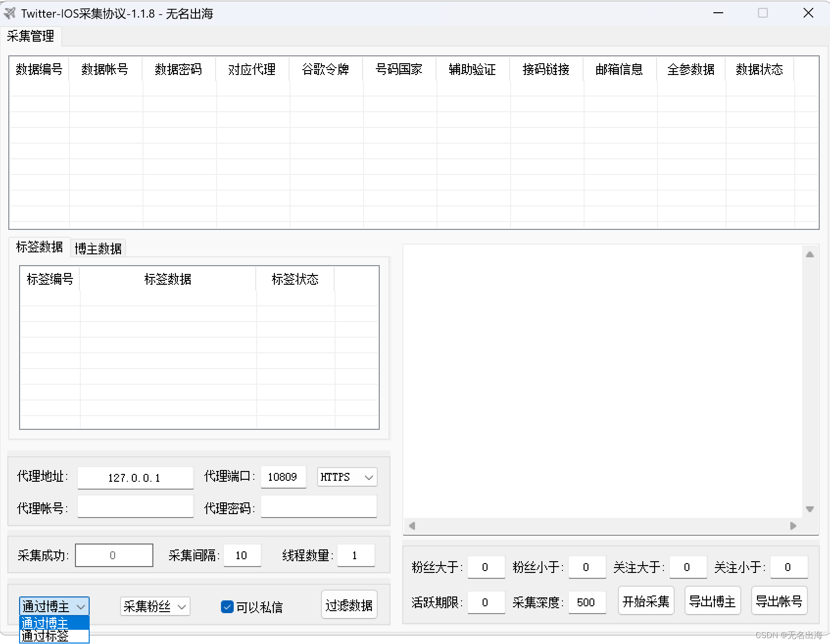The image size is (830, 644).
Task: Click the 数据密码 column header
Action: tap(179, 70)
